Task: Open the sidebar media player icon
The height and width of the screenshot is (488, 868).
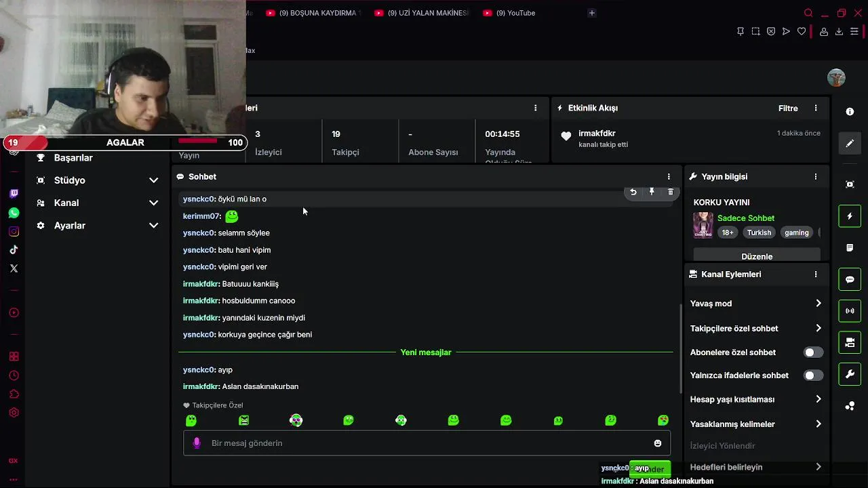Action: pos(14,313)
